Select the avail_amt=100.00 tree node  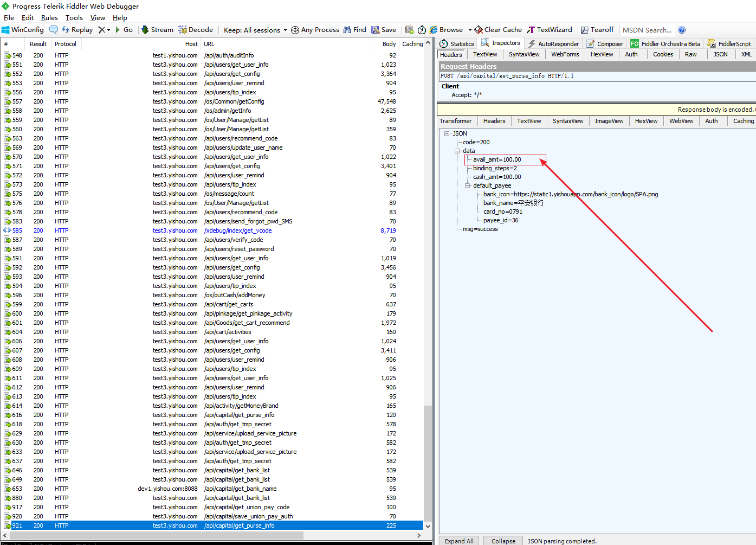497,159
